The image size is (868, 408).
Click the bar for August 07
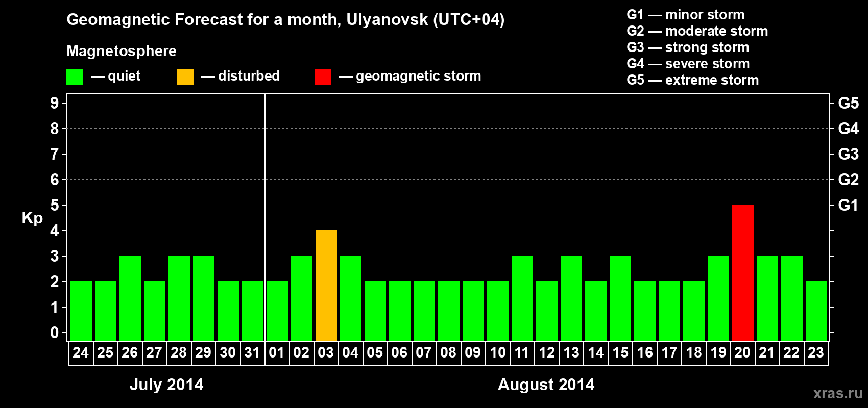[x=424, y=311]
